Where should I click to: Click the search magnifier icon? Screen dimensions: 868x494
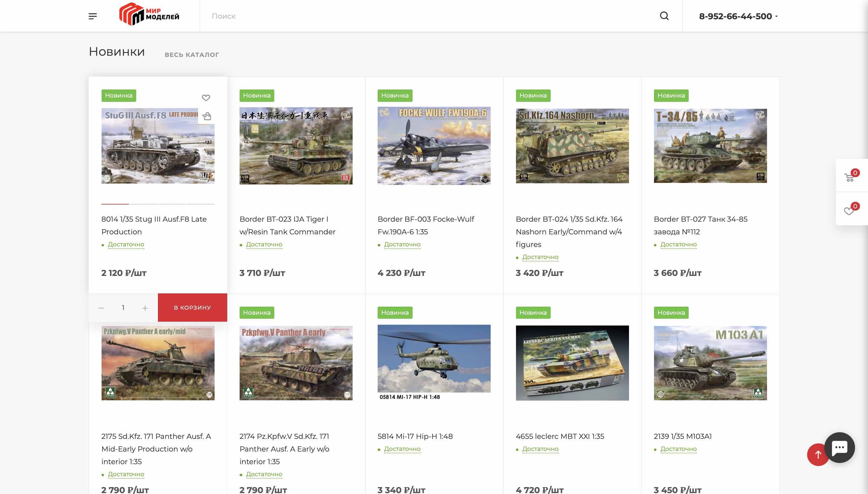click(664, 16)
